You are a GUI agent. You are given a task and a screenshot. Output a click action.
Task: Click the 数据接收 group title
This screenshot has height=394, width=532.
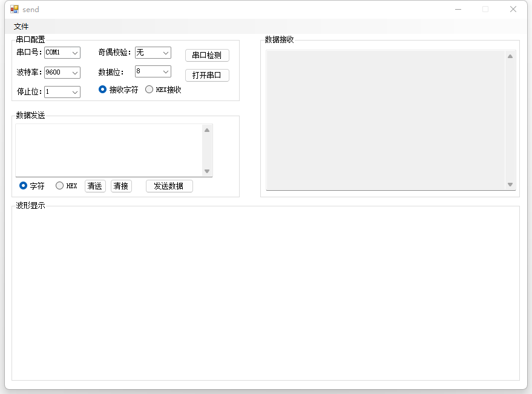coord(279,40)
